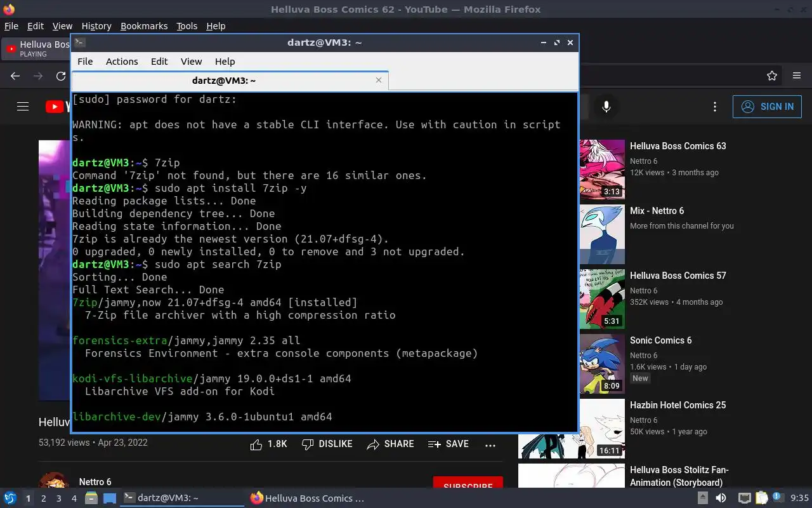Open Firefox Bookmarks menu
This screenshot has height=508, width=812.
click(144, 26)
